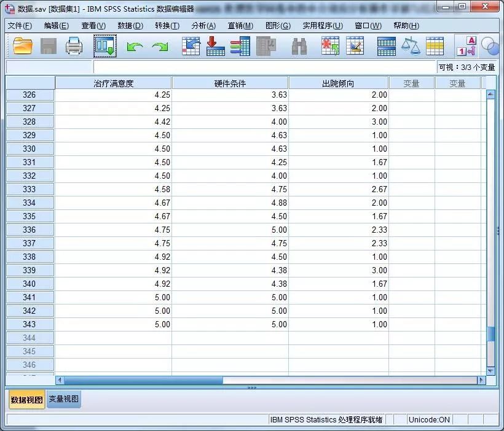Click the cell reference name box
This screenshot has width=504, height=431.
point(49,67)
